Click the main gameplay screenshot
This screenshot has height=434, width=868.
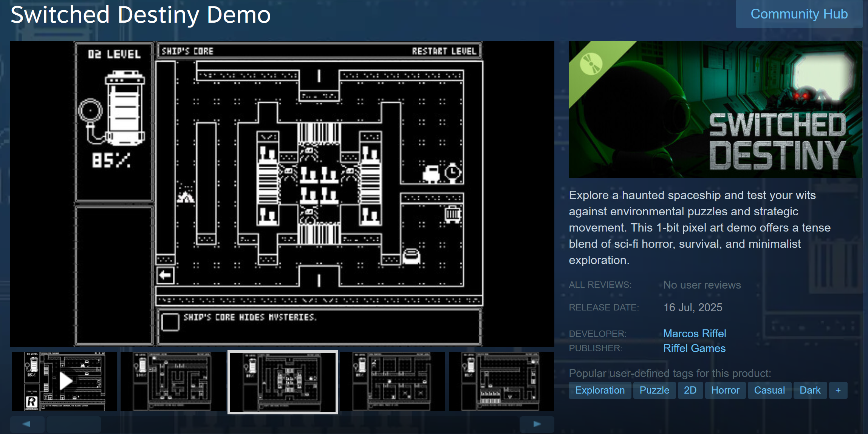tap(282, 194)
